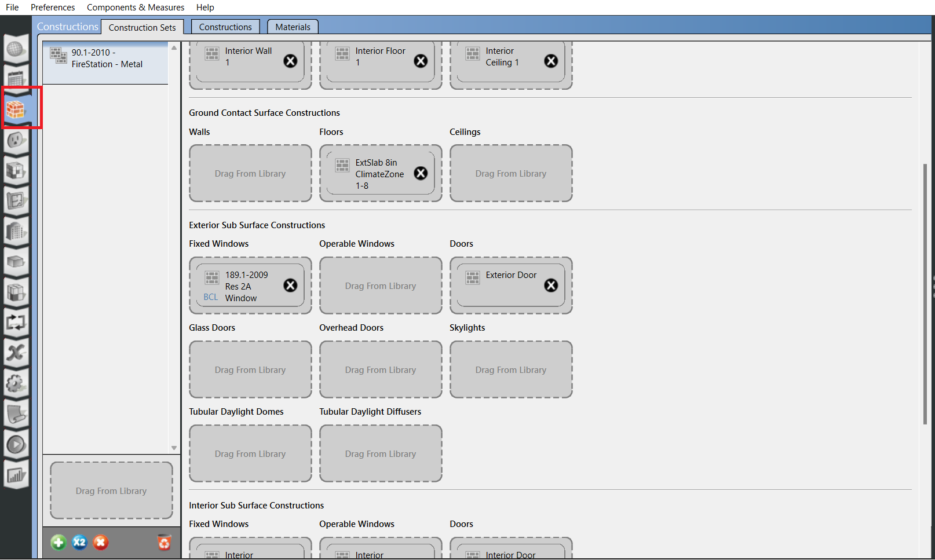The image size is (935, 560).
Task: Click the construction set list down arrow
Action: point(174,448)
